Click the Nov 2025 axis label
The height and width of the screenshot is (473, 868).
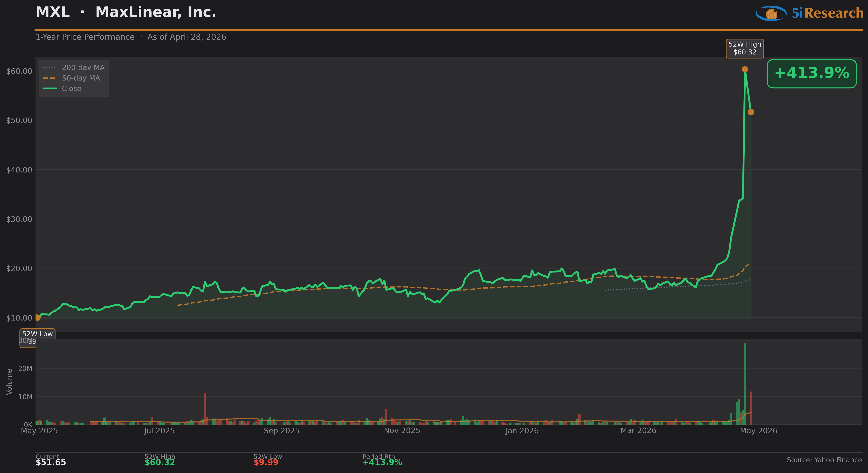(402, 431)
